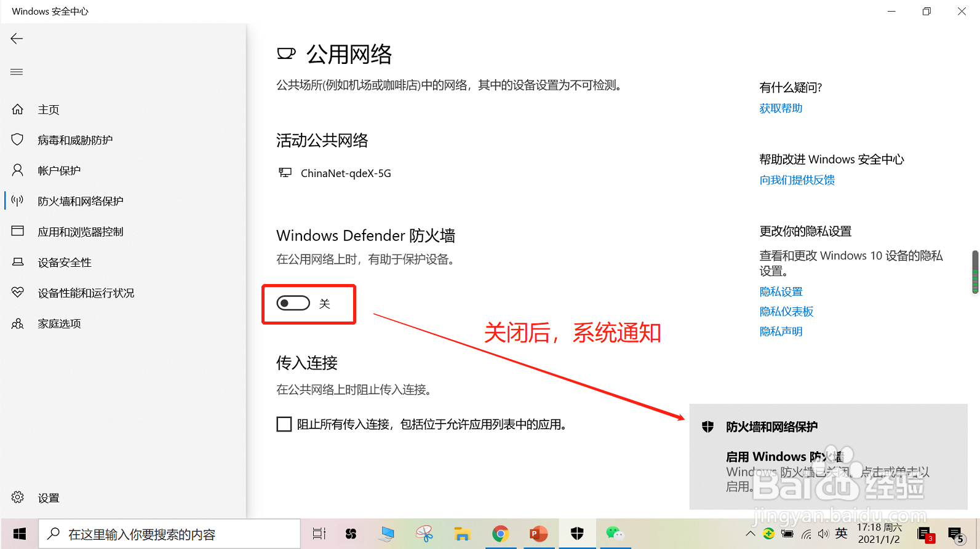Click the taskbar search box

click(x=170, y=534)
